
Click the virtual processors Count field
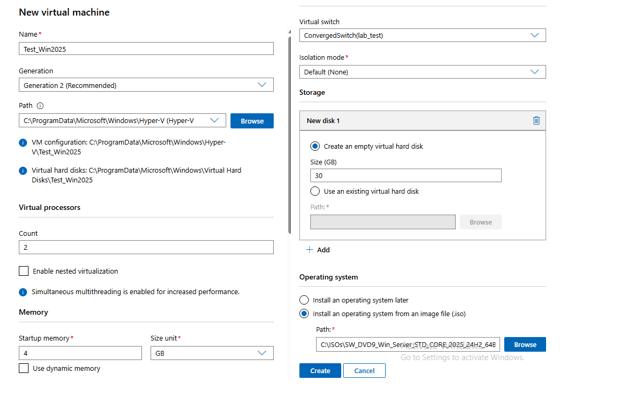(146, 247)
